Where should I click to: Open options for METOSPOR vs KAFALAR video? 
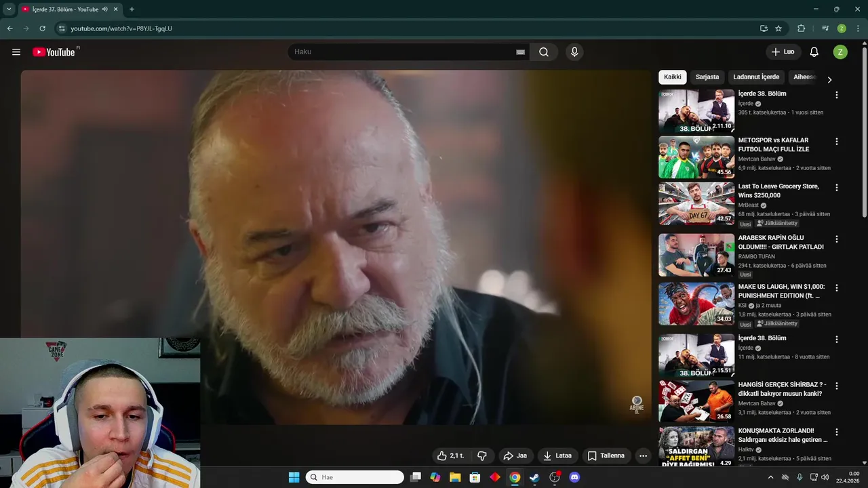click(836, 142)
